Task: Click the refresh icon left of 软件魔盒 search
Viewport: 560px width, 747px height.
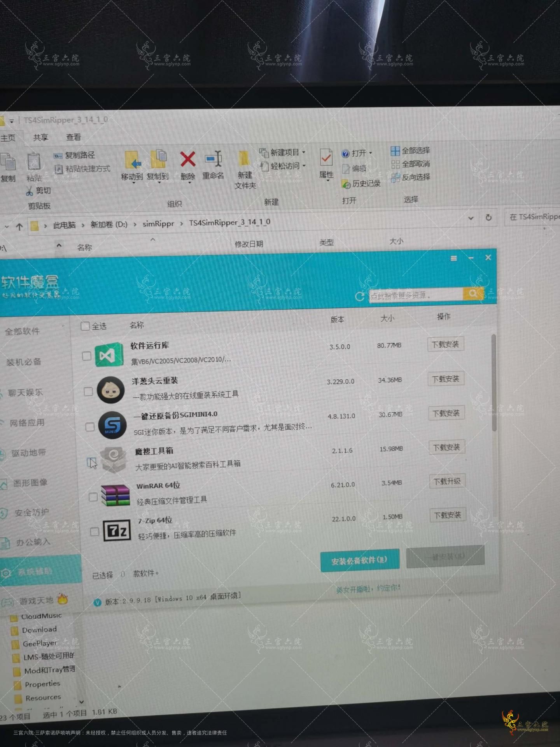Action: (360, 296)
